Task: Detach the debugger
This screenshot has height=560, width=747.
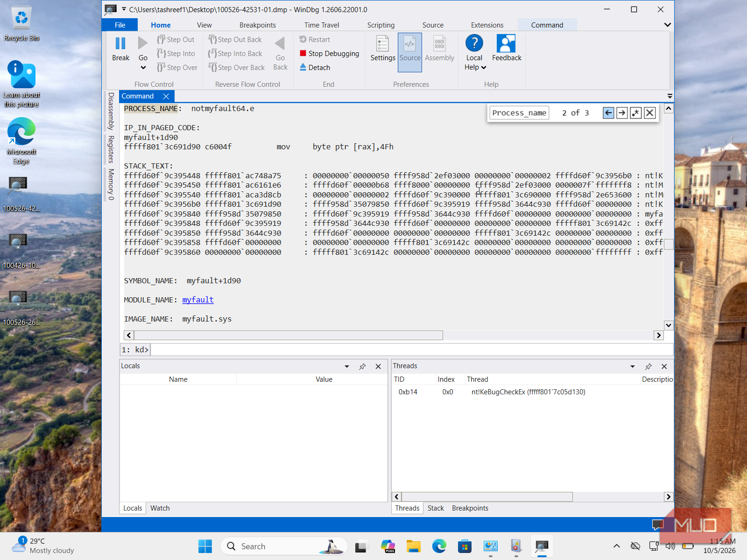Action: pos(315,68)
